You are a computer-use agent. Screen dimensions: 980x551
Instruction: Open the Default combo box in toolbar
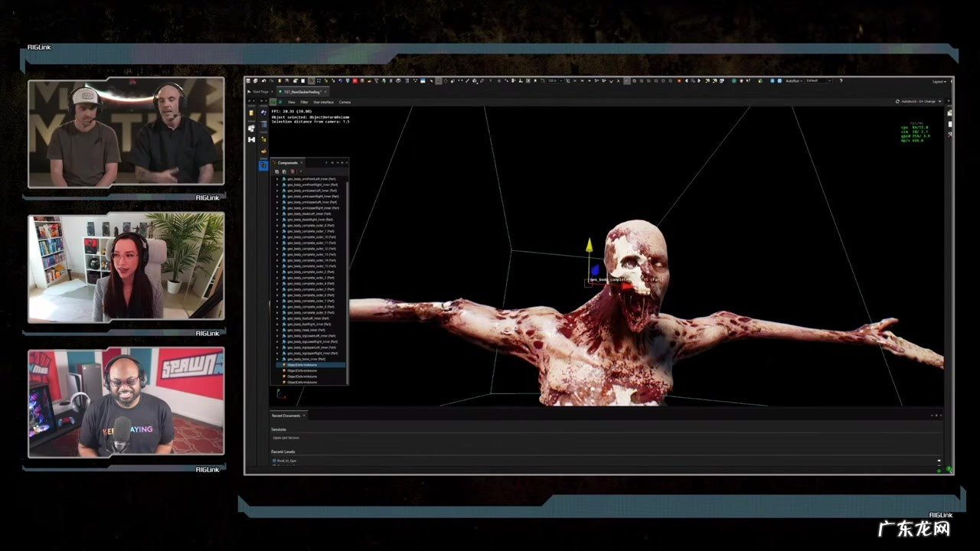click(818, 80)
